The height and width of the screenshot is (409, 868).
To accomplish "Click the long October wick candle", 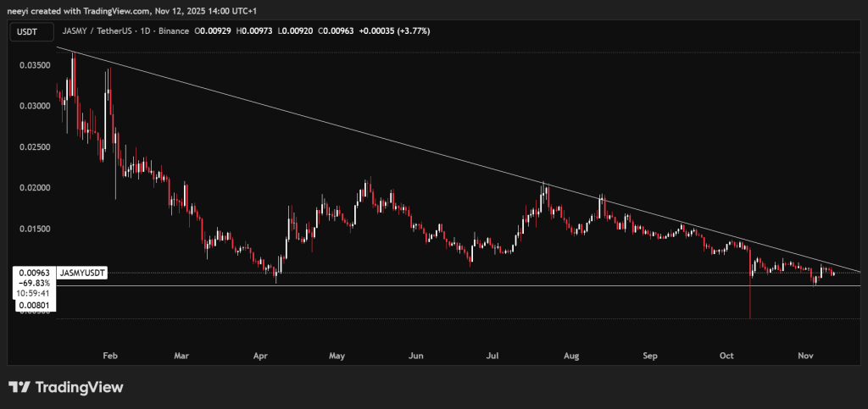I will click(750, 296).
